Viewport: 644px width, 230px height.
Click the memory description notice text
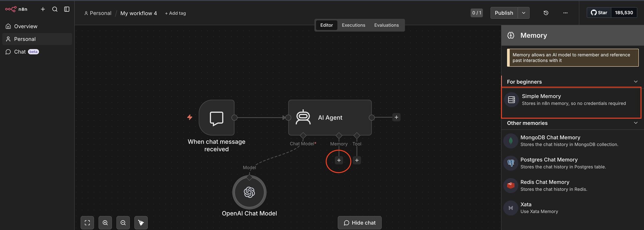(x=571, y=58)
